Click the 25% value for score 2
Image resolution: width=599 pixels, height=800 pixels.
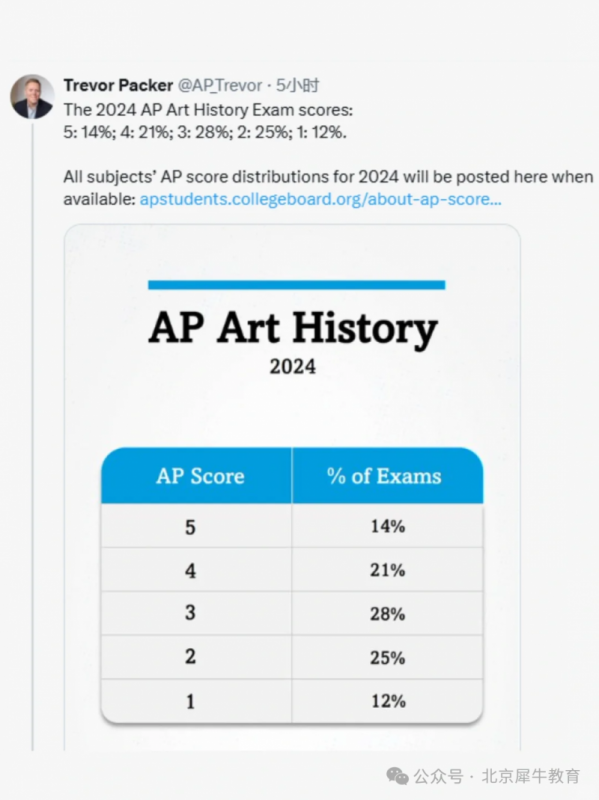pyautogui.click(x=388, y=658)
